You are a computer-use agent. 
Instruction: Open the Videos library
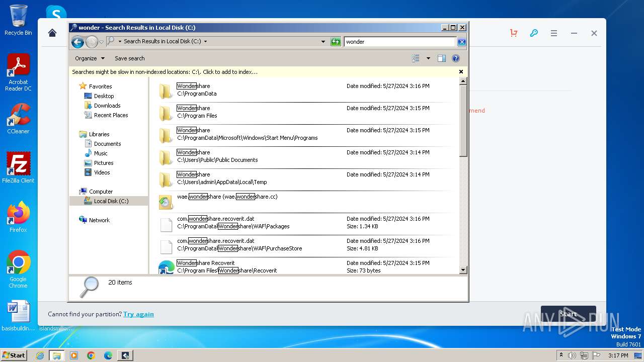[102, 172]
